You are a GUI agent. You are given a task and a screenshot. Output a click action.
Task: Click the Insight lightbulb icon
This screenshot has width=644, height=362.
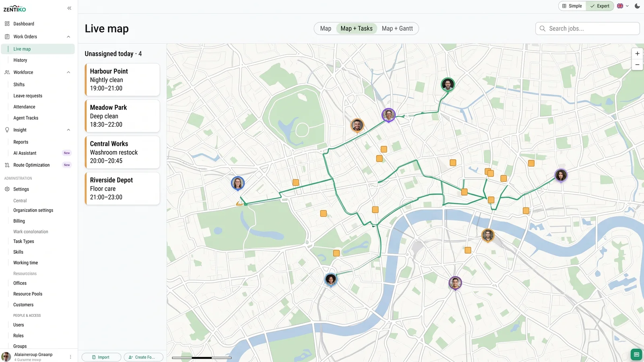(x=7, y=130)
